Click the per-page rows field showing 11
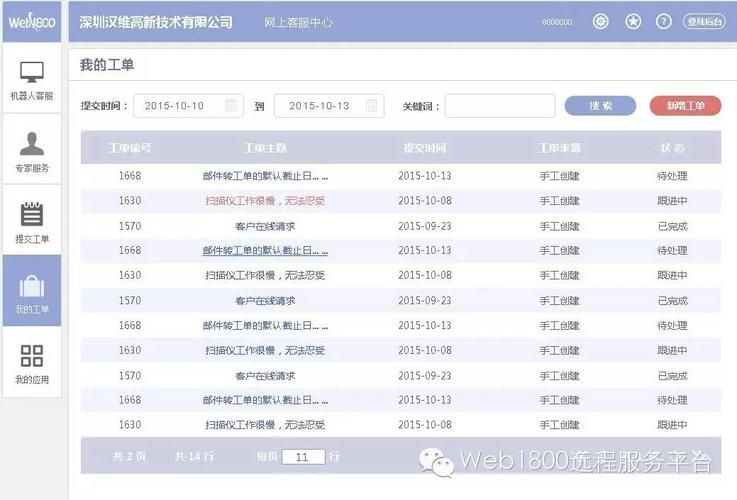Image resolution: width=737 pixels, height=500 pixels. [x=303, y=457]
